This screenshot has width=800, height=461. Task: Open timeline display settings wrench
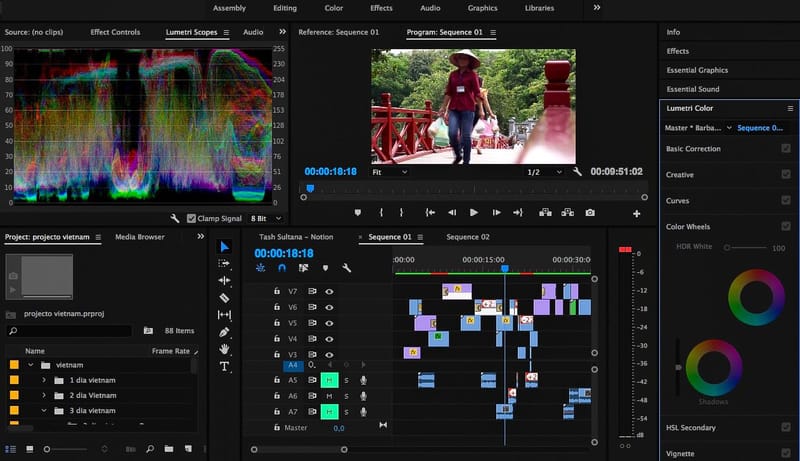pos(347,268)
